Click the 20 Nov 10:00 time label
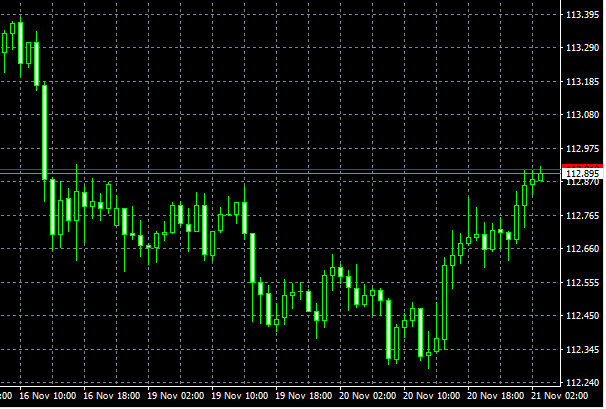This screenshot has height=409, width=606. [x=432, y=396]
